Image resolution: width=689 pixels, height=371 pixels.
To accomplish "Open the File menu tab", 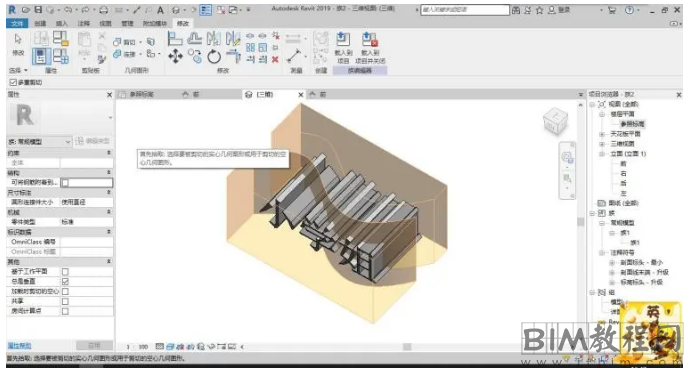I will (x=17, y=23).
